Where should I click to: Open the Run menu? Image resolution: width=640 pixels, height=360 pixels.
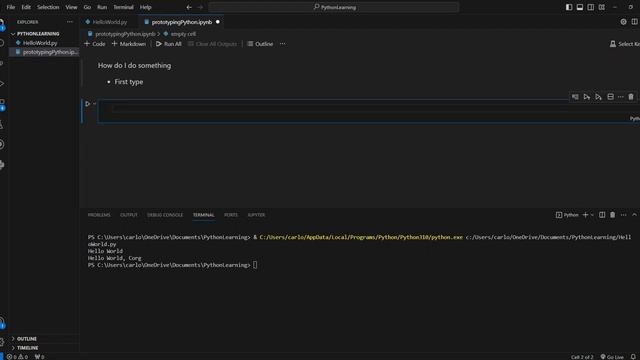102,7
